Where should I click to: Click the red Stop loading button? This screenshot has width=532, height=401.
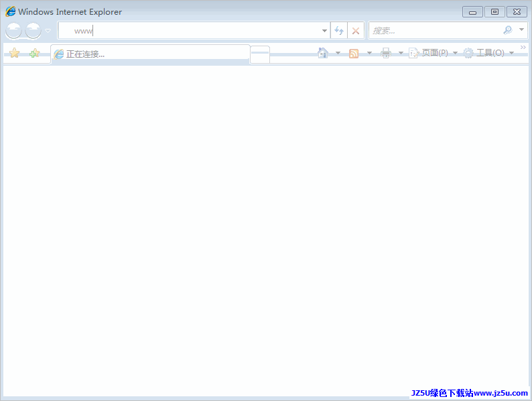coord(356,31)
